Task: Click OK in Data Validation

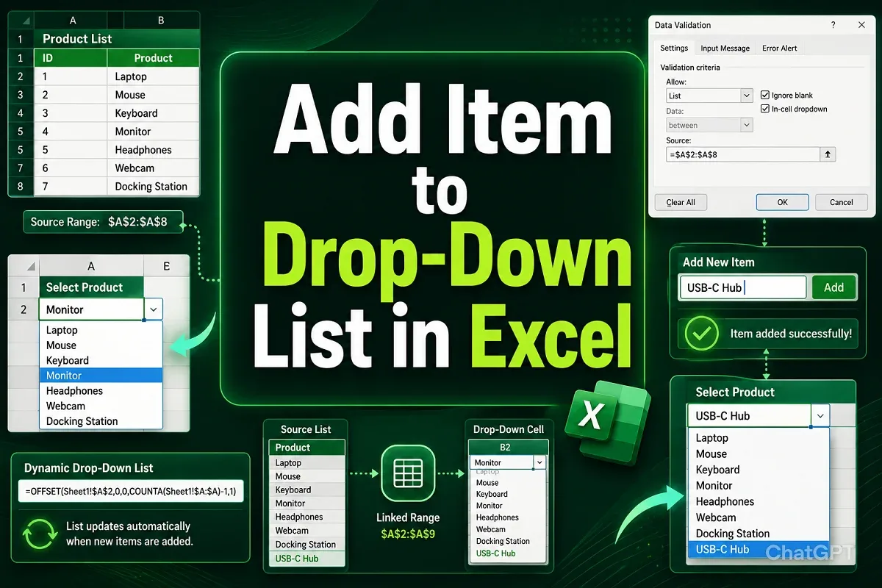Action: 782,202
